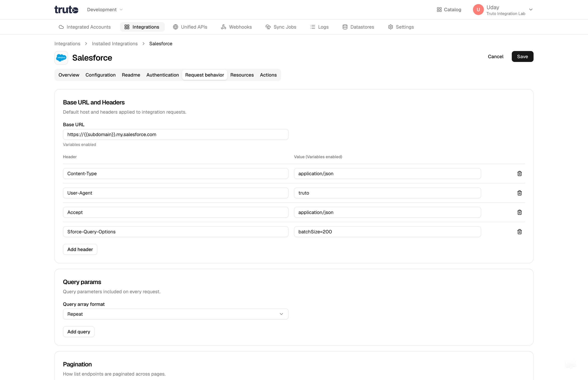The height and width of the screenshot is (380, 588).
Task: Open Settings from the nav bar
Action: pos(401,27)
